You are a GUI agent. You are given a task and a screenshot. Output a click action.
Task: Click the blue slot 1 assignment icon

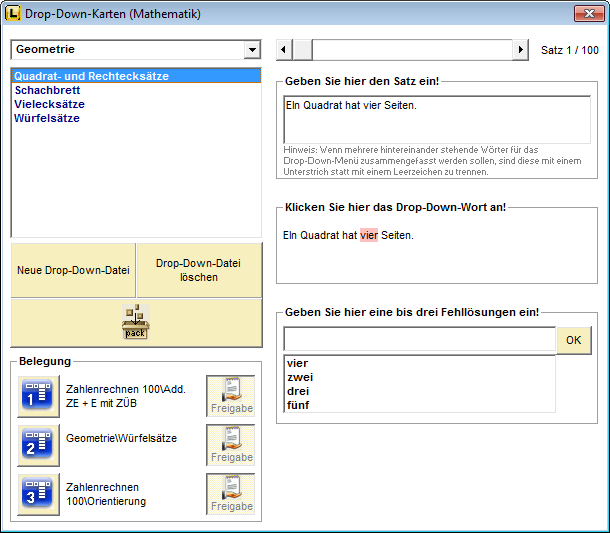38,396
